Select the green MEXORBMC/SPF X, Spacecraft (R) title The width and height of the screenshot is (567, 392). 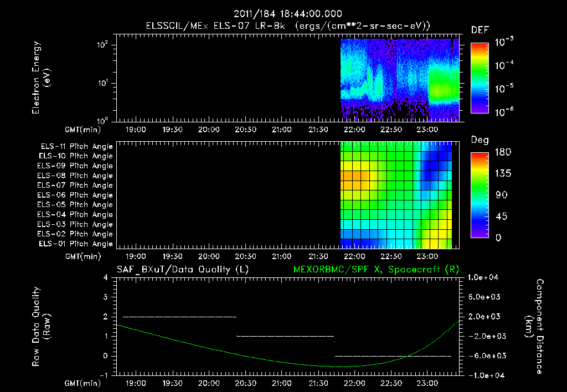tap(376, 270)
